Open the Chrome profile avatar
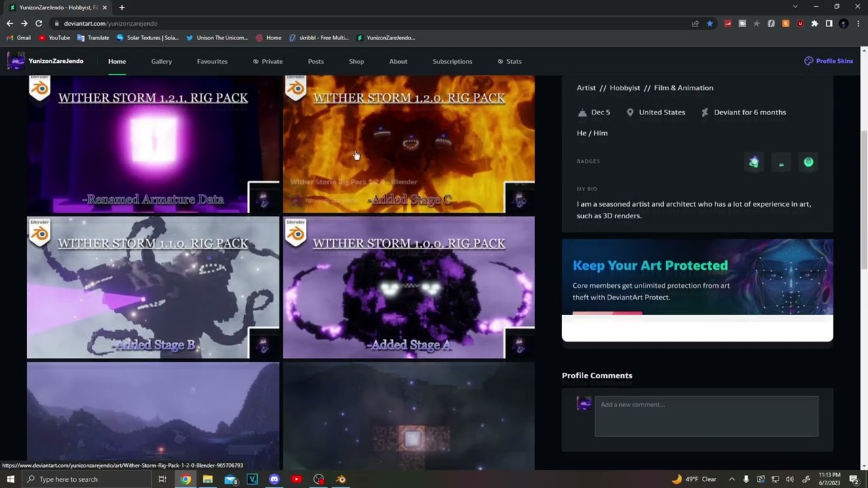The image size is (868, 488). (844, 23)
